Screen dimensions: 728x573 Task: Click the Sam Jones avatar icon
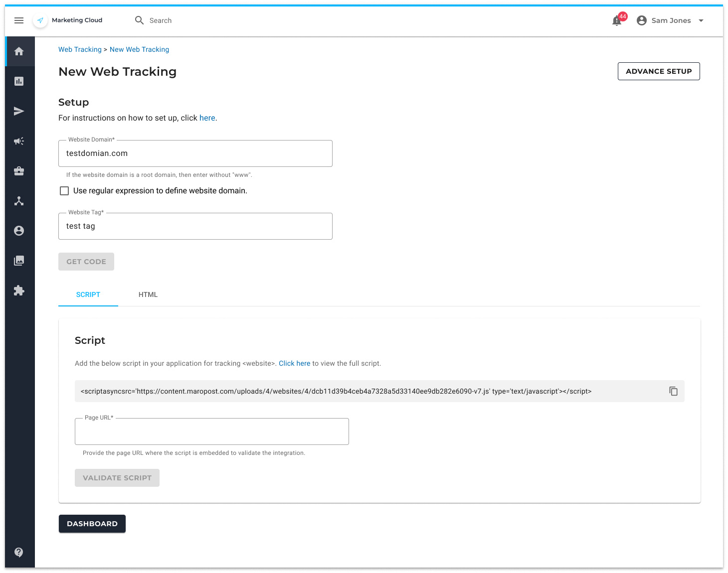pyautogui.click(x=642, y=20)
